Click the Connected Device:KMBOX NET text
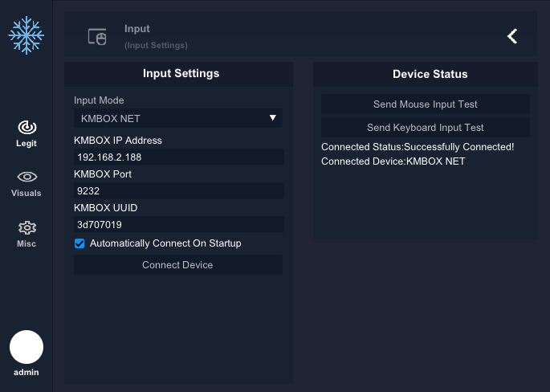The image size is (550, 392). 393,161
